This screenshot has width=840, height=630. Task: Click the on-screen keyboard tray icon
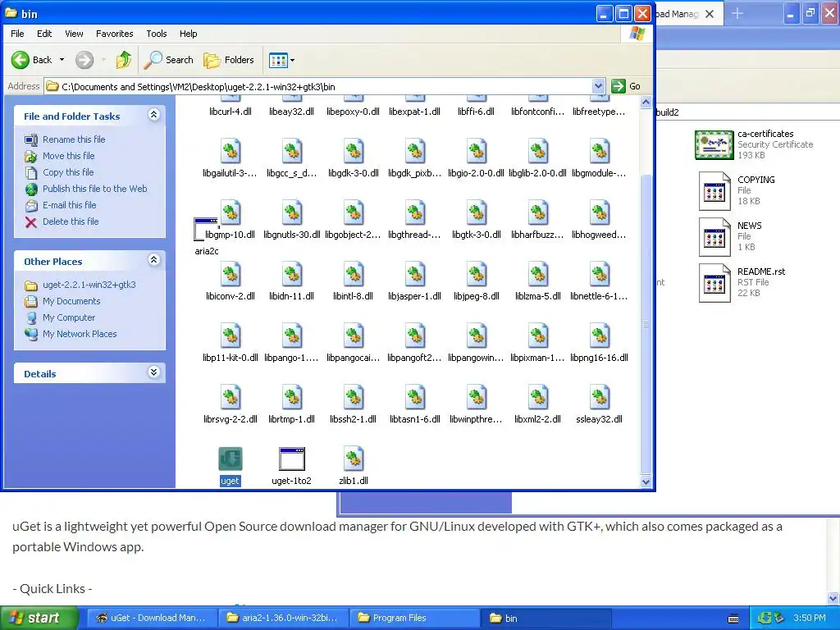click(x=733, y=619)
